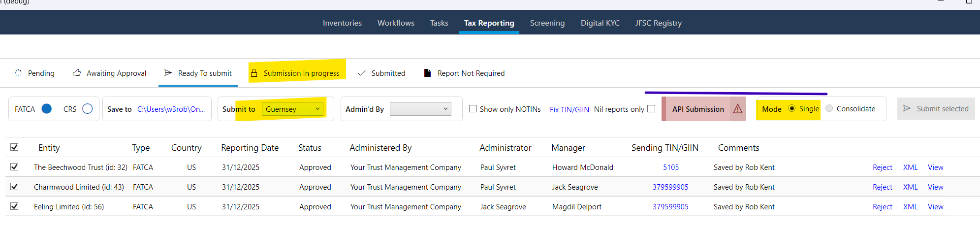Open XML for Charmwood Limited
Screen dimensions: 980x232
(x=910, y=187)
